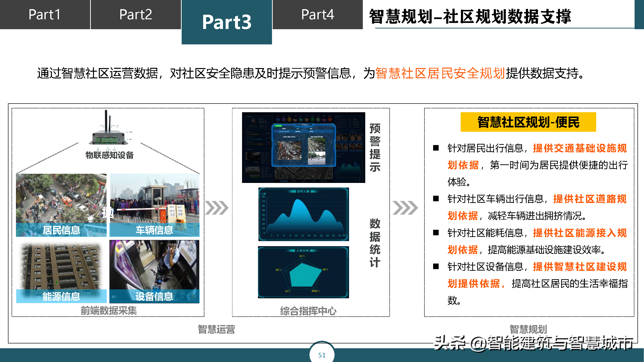Open the Part2 tab
Screen dimensions: 644x362
tap(136, 14)
